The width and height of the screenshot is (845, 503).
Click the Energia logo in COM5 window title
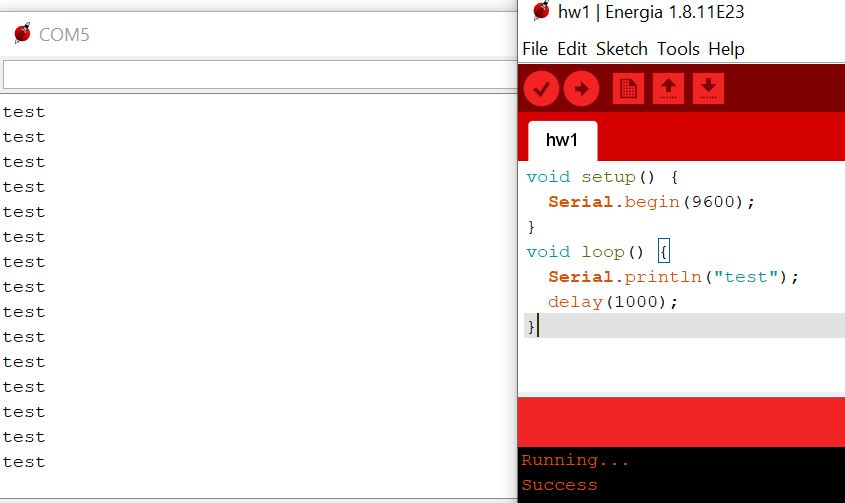tap(22, 33)
